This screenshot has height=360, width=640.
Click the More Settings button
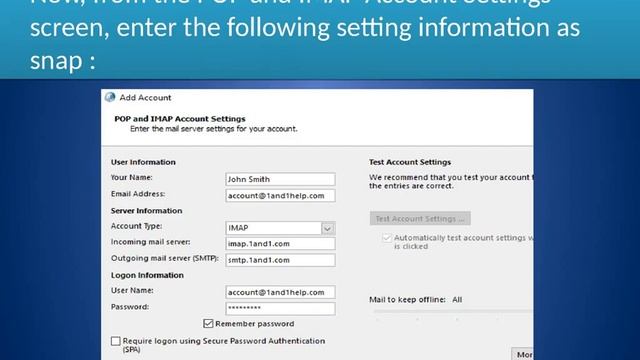pyautogui.click(x=522, y=354)
